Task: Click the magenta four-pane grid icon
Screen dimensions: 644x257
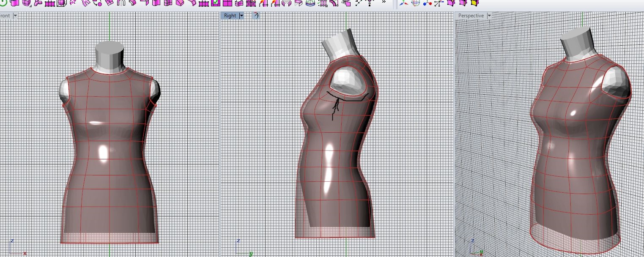Action: [227, 3]
